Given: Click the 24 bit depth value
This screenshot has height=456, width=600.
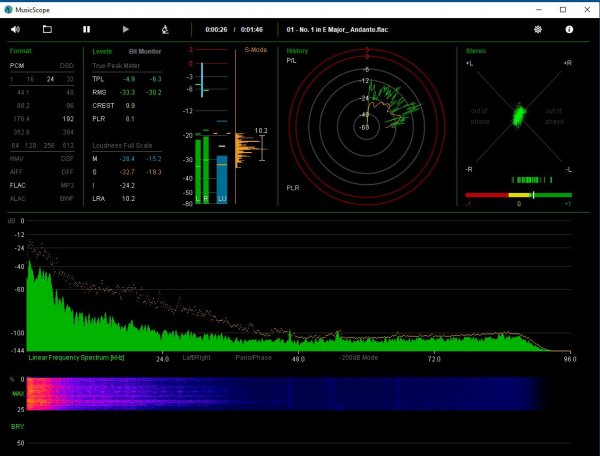Looking at the screenshot, I should (50, 79).
